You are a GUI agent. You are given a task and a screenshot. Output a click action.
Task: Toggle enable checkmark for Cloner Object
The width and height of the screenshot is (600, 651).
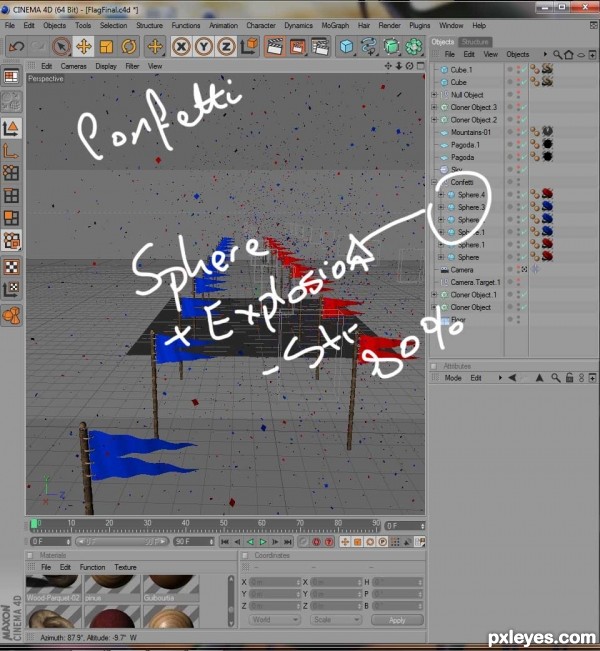click(x=524, y=307)
